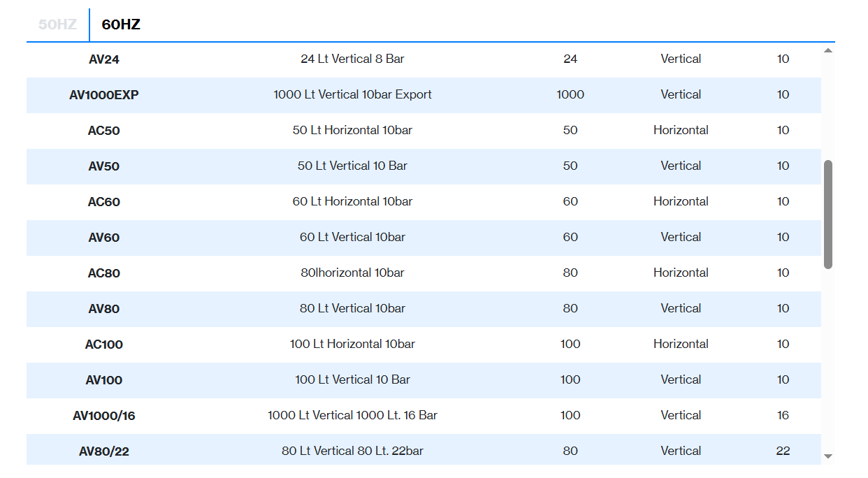Choose the AC60 model cell
The width and height of the screenshot is (868, 478).
pos(104,202)
